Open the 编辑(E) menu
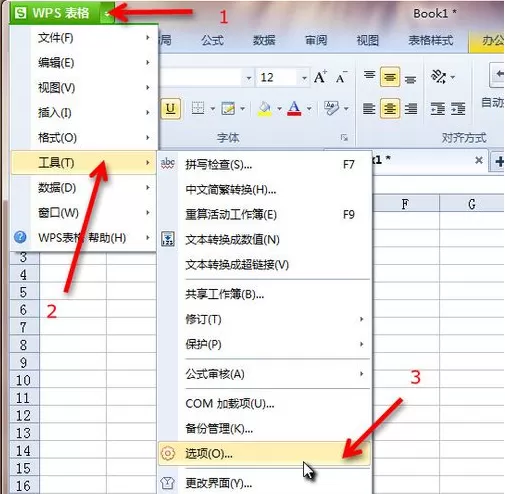 84,63
